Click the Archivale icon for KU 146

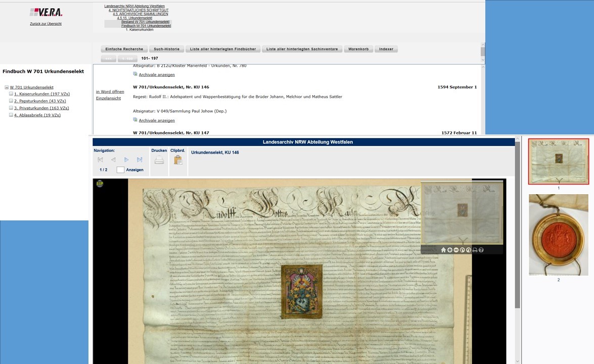click(135, 120)
